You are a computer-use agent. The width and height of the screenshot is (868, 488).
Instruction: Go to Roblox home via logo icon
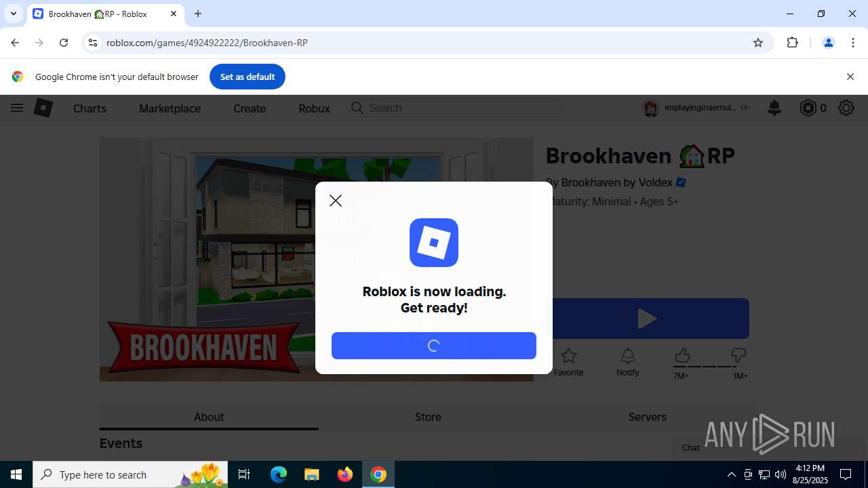(x=43, y=108)
